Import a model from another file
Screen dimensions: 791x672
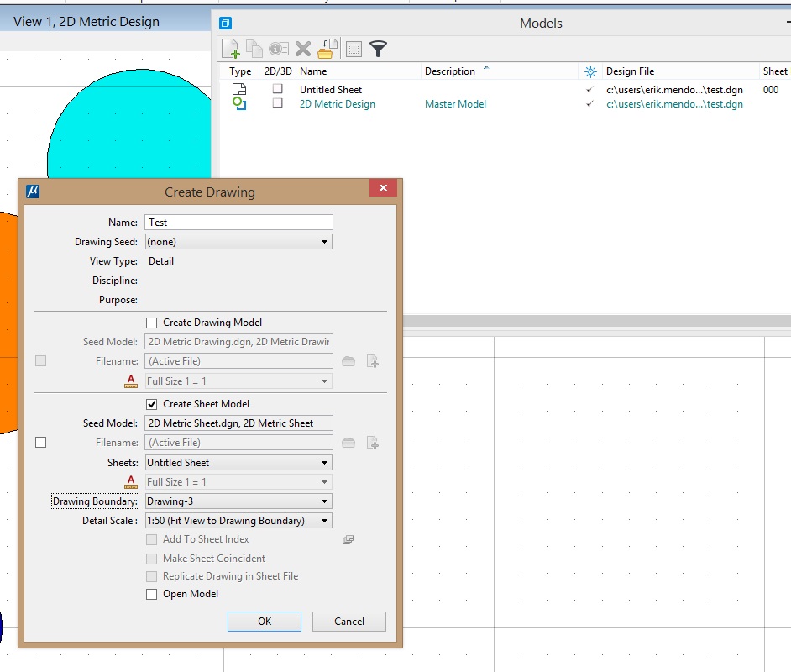point(327,48)
